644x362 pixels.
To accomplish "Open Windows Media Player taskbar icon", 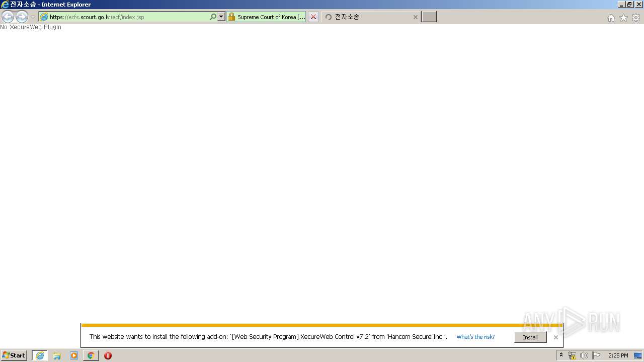I will pyautogui.click(x=74, y=355).
